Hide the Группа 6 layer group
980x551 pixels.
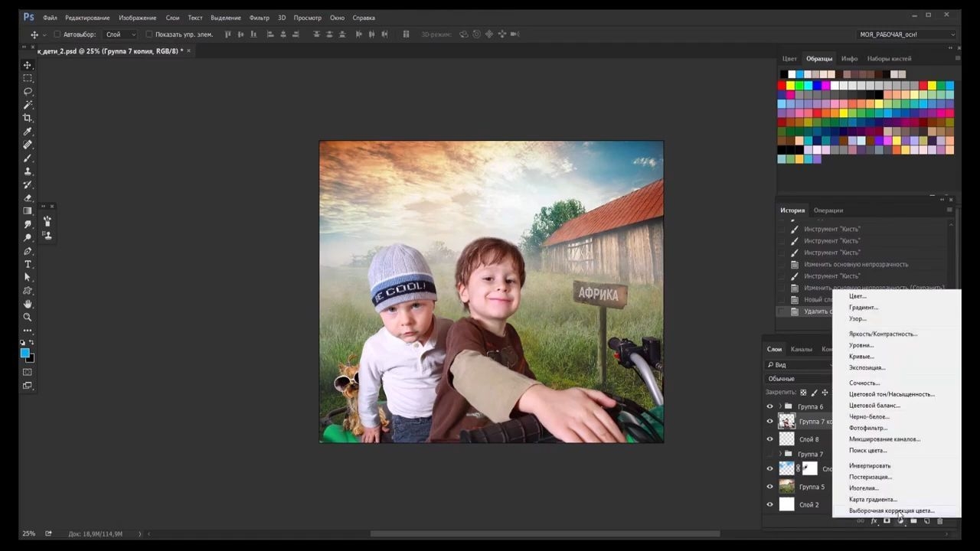point(770,406)
